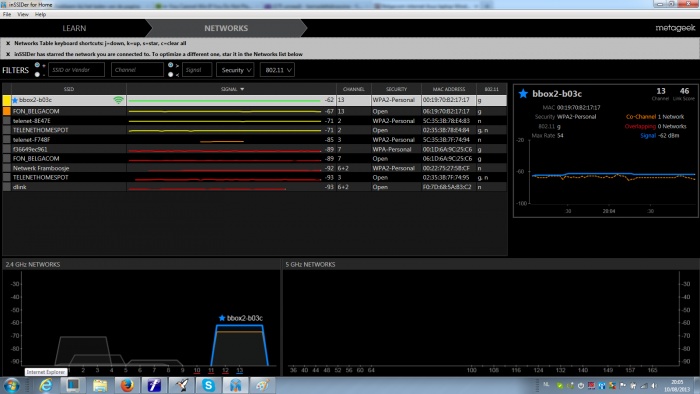Select the less-than signal filter radio
Viewport: 700px width, 394px height.
[x=171, y=75]
